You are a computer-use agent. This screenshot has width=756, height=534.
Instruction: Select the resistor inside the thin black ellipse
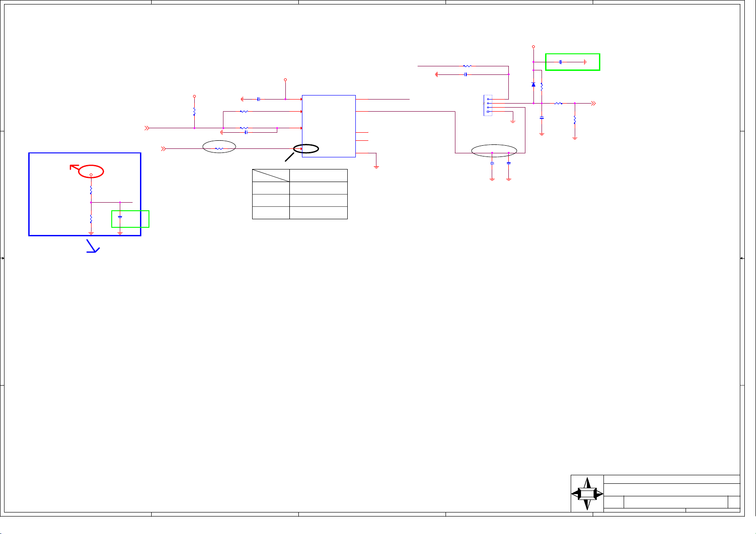(219, 148)
